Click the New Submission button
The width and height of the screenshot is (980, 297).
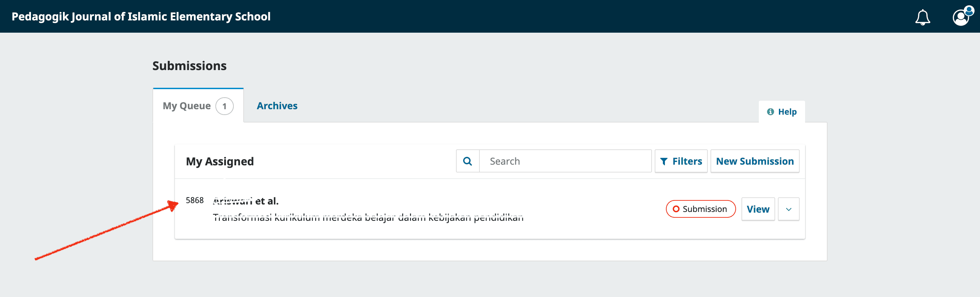coord(754,161)
